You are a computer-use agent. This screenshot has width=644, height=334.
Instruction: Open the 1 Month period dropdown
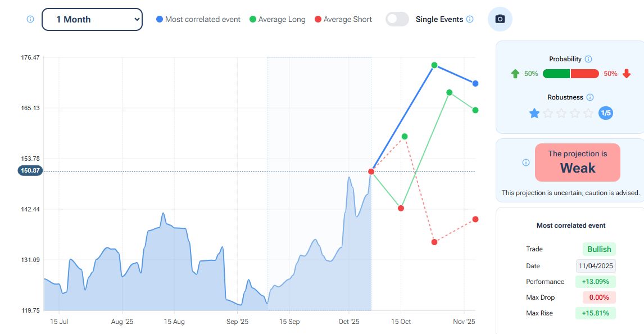[92, 19]
